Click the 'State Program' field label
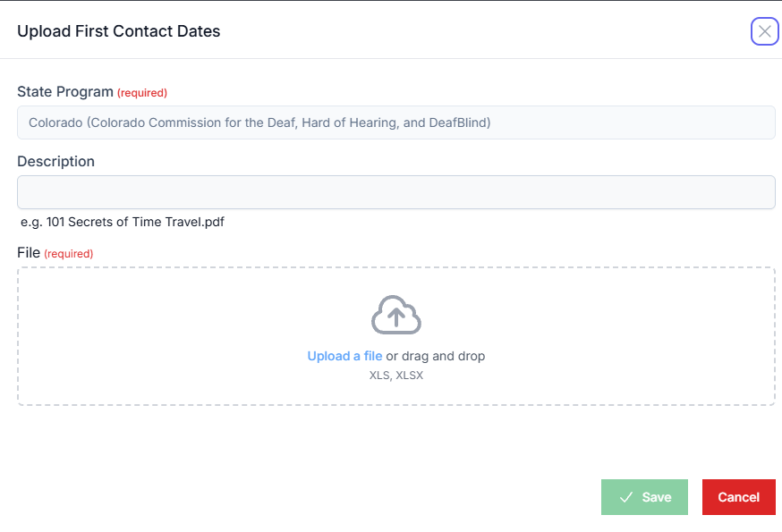Screen dimensions: 782x532 65,92
